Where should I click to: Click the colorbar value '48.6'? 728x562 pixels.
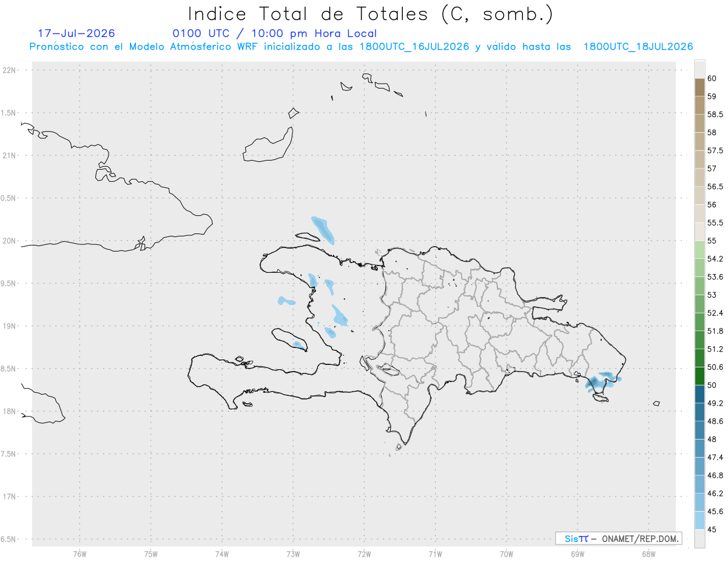[x=715, y=421]
